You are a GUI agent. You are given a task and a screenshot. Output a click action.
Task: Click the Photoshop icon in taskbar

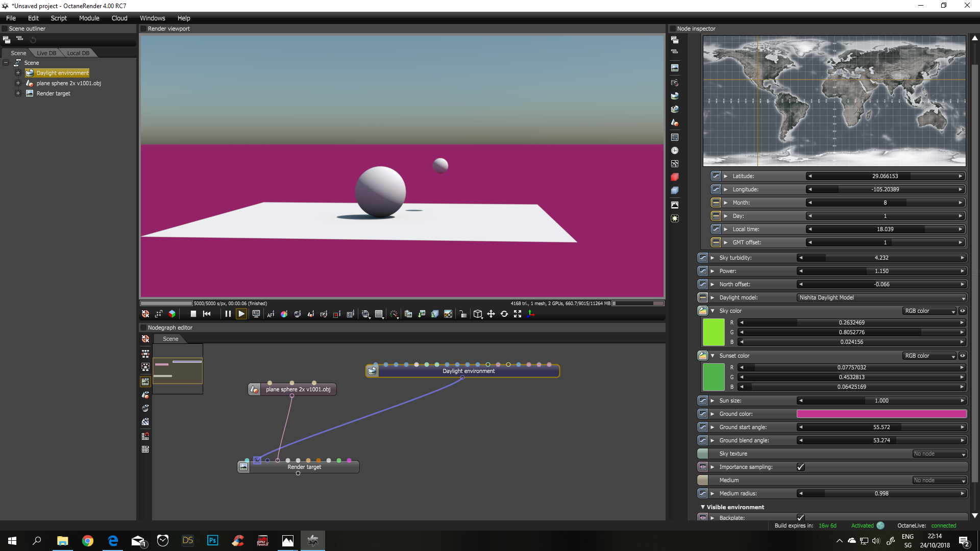click(212, 540)
